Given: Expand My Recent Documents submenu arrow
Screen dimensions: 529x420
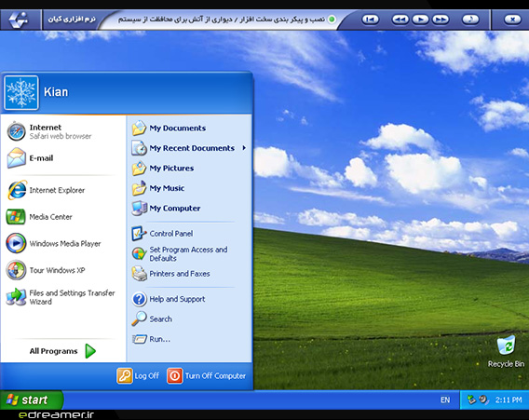Looking at the screenshot, I should click(x=244, y=148).
